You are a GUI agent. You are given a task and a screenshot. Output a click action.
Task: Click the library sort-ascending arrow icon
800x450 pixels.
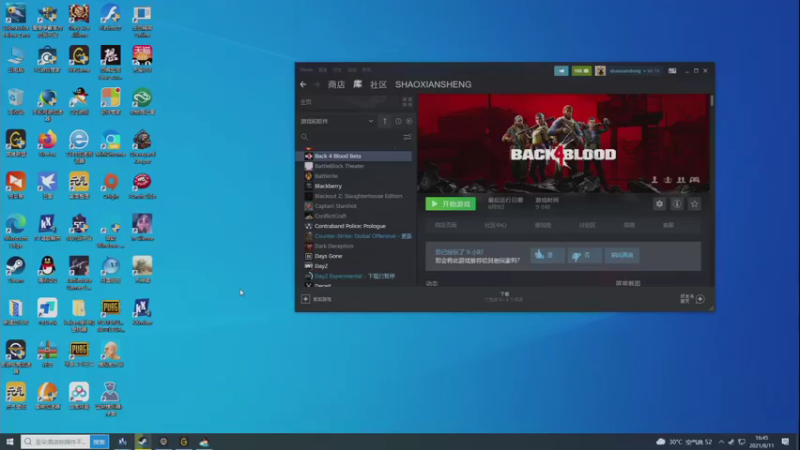click(x=385, y=121)
